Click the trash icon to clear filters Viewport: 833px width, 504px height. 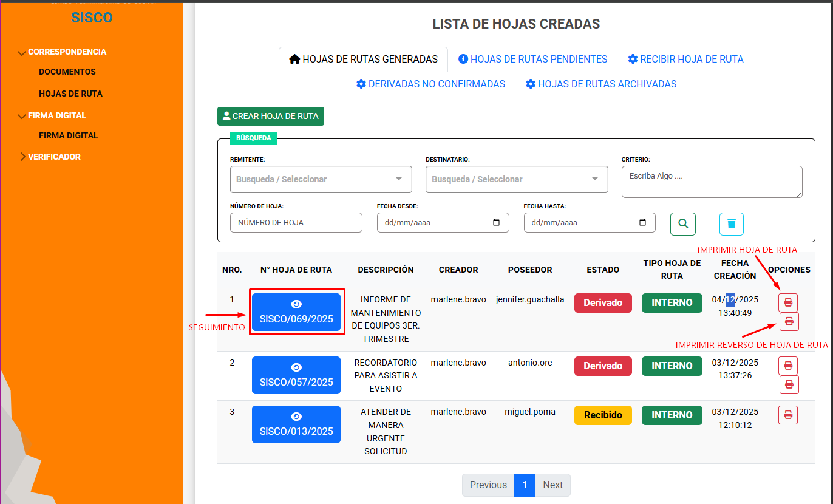coord(731,223)
